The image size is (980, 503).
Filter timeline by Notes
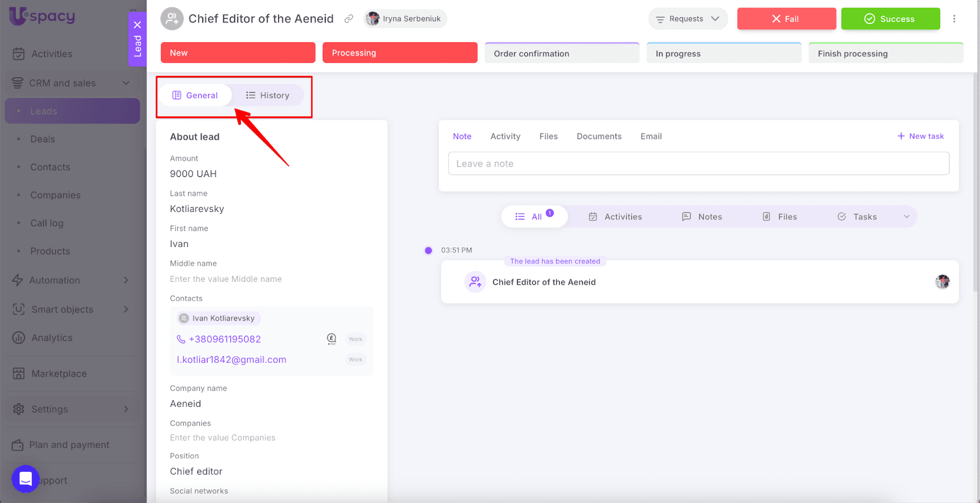[x=702, y=217]
